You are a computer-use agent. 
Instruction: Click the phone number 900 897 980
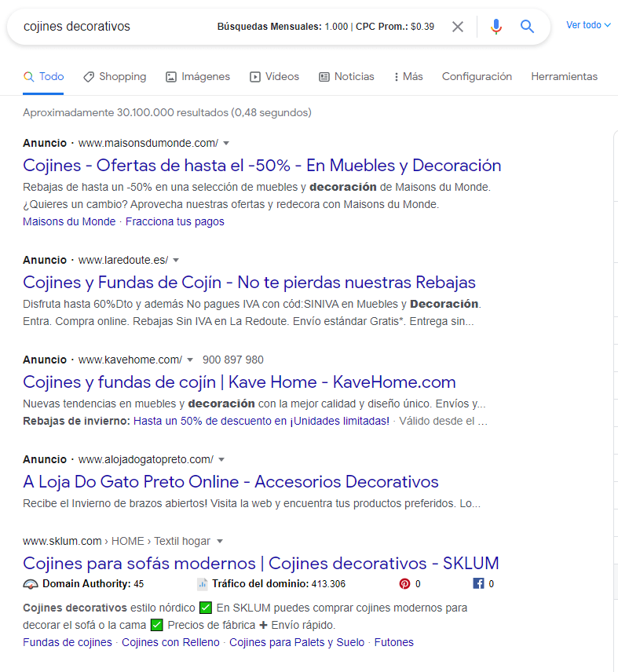click(x=232, y=360)
